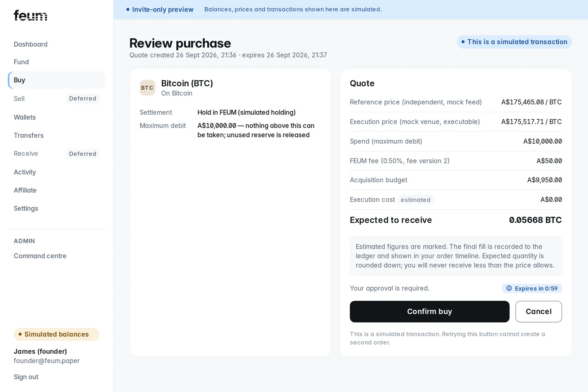Click the quote created and expiry timestamp line

tap(228, 55)
